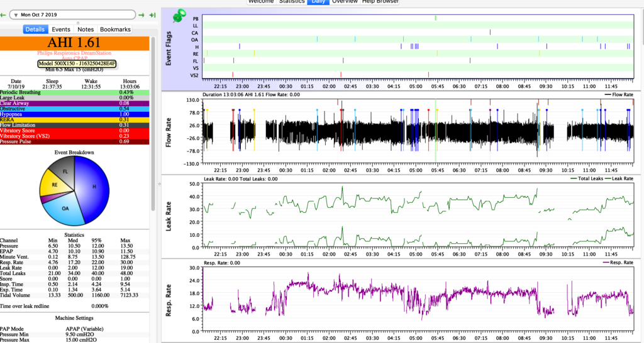Open the Help Browser top tab
644x343 pixels.
[380, 2]
